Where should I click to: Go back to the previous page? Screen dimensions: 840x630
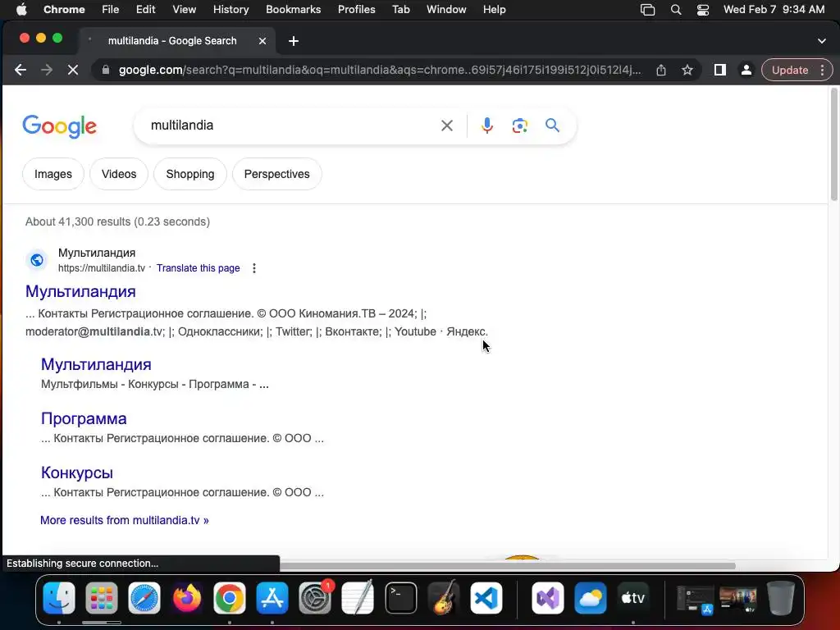point(21,71)
